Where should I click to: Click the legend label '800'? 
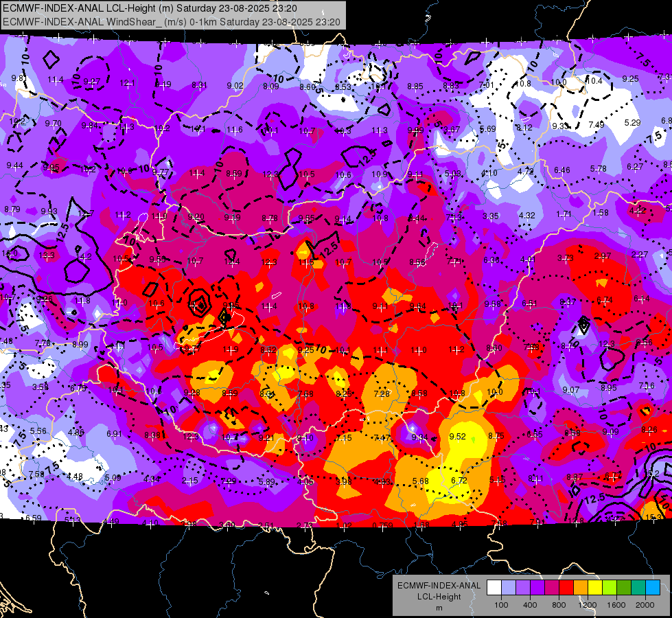pyautogui.click(x=559, y=605)
